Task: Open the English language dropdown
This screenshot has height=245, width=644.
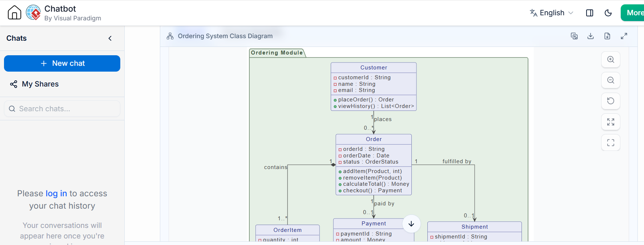Action: tap(551, 13)
